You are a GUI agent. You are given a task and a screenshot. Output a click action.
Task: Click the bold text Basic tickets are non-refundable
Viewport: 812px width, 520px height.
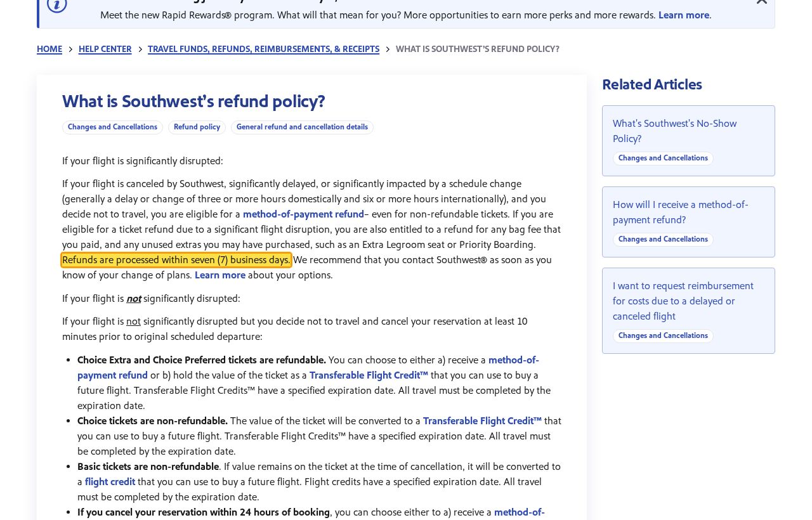coord(148,467)
